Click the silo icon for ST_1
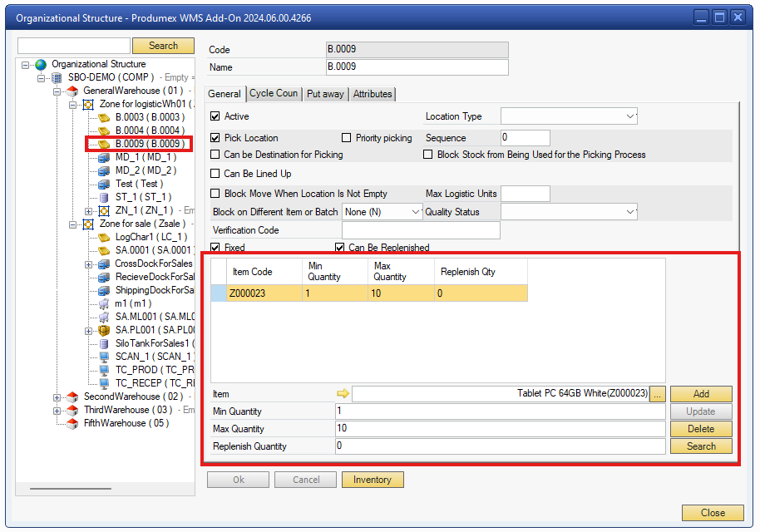 click(x=104, y=197)
